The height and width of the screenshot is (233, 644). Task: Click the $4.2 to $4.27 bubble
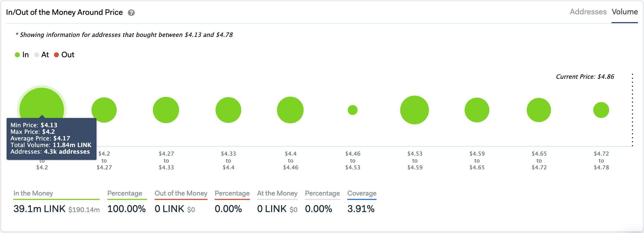coord(104,110)
